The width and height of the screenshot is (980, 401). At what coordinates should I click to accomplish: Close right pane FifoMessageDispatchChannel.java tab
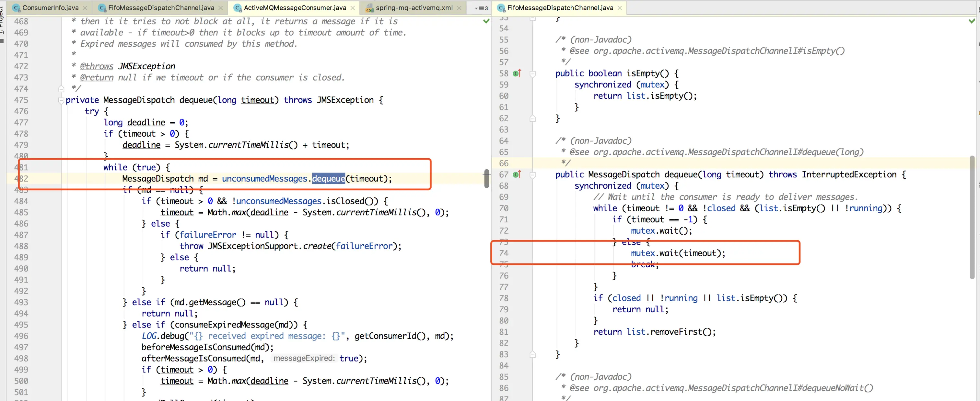pos(619,7)
